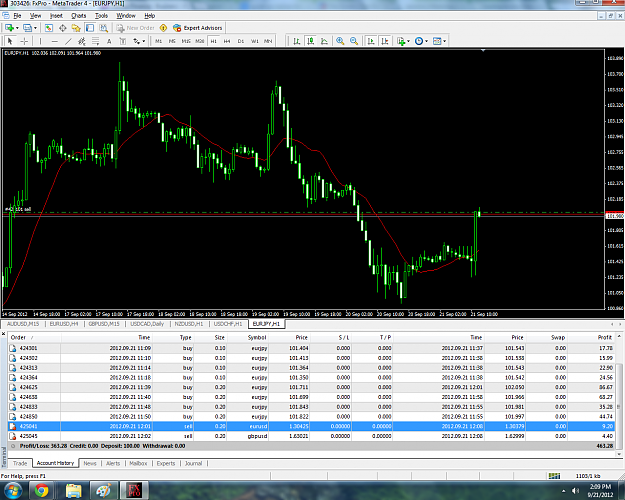625x500 pixels.
Task: Select the text label tool
Action: click(123, 41)
